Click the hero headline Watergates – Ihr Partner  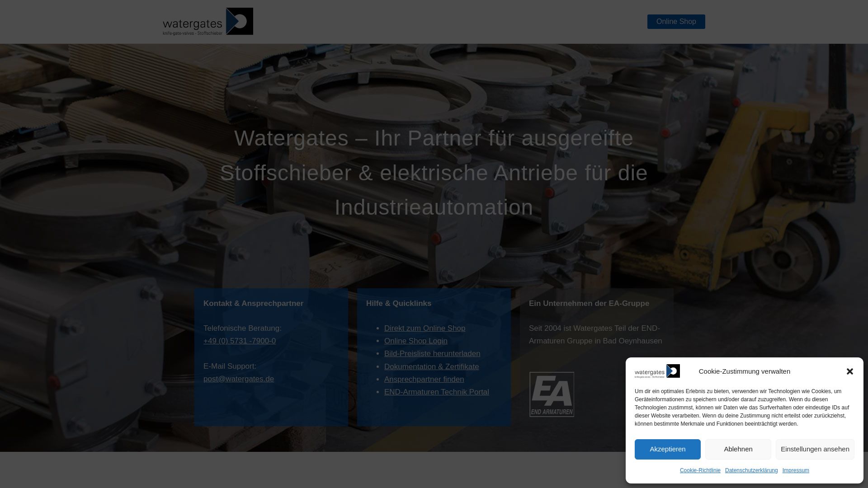click(x=434, y=173)
